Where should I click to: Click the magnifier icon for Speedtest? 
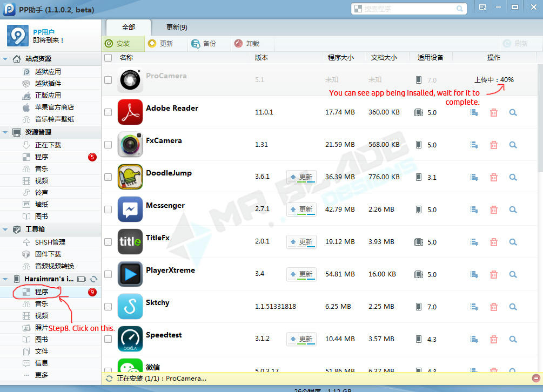pos(513,340)
